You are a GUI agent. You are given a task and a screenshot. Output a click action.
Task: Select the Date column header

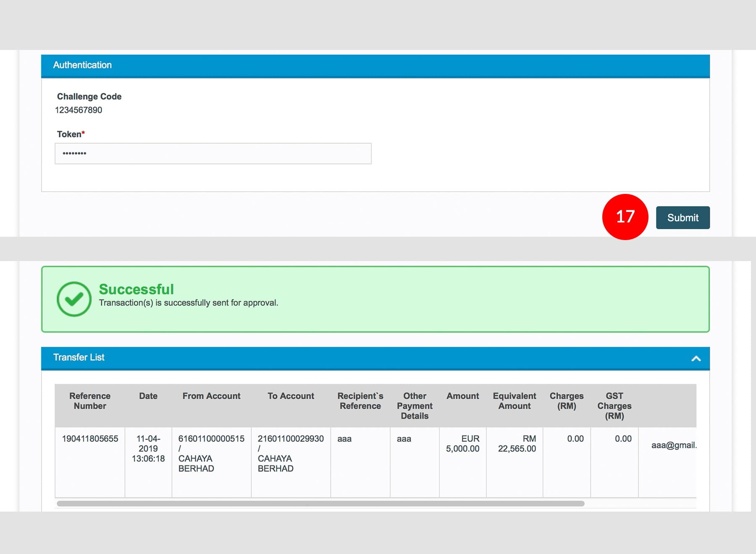click(148, 396)
